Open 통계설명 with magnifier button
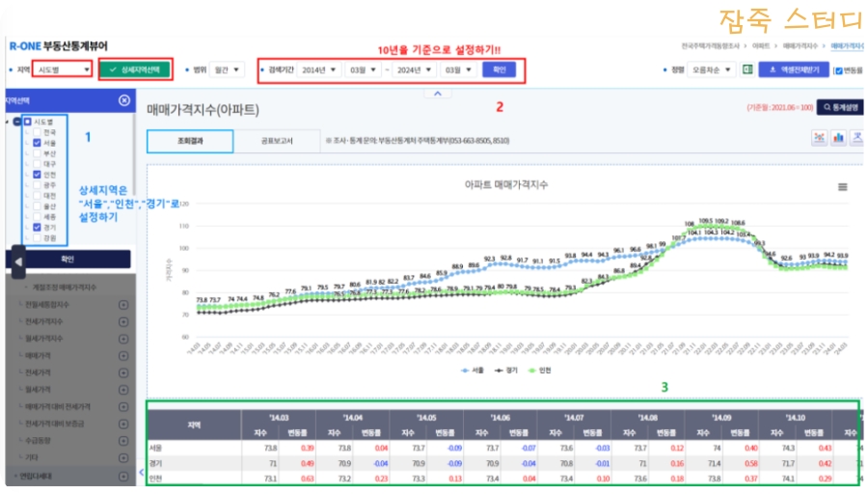This screenshot has width=868, height=494. point(840,107)
